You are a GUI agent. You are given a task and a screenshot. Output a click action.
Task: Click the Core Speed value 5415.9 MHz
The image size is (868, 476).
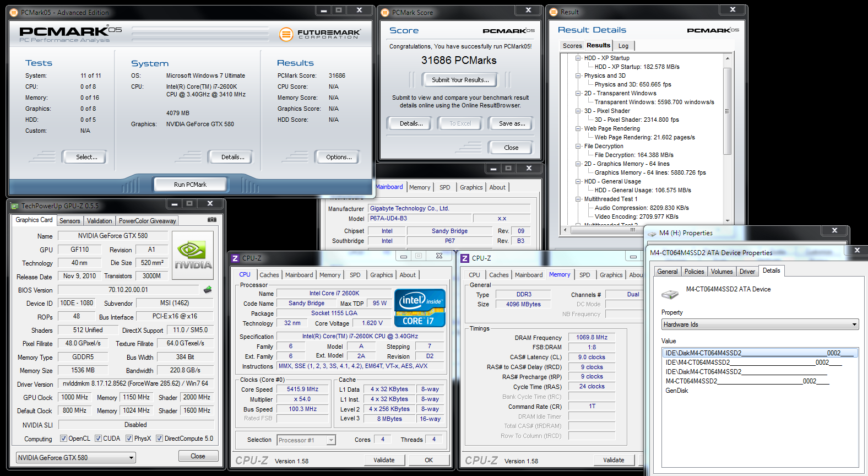[x=302, y=389]
